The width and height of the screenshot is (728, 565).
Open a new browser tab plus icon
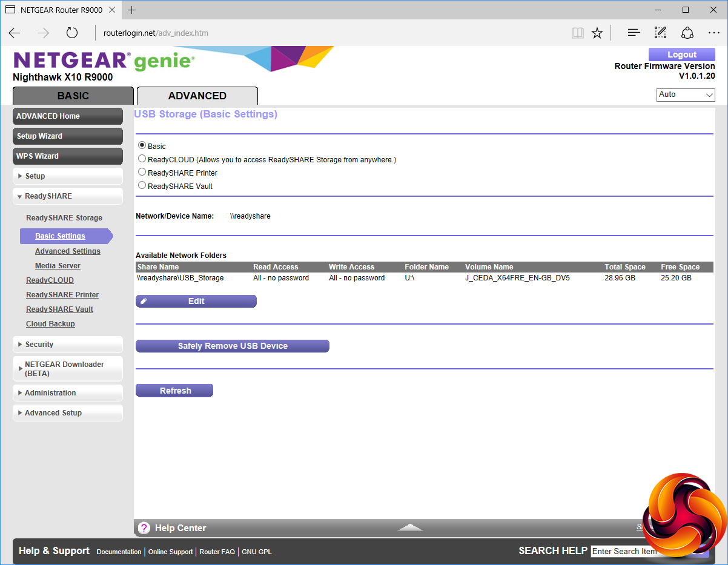(131, 10)
